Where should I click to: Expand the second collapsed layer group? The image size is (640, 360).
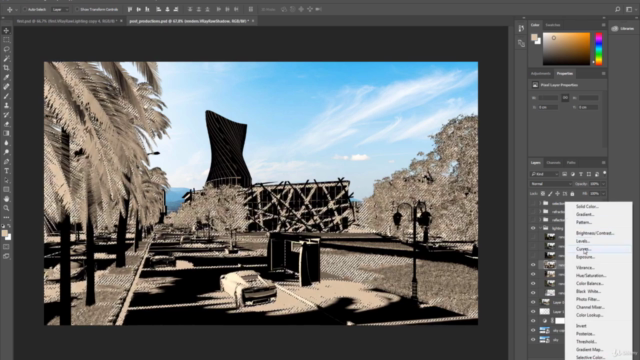[540, 211]
